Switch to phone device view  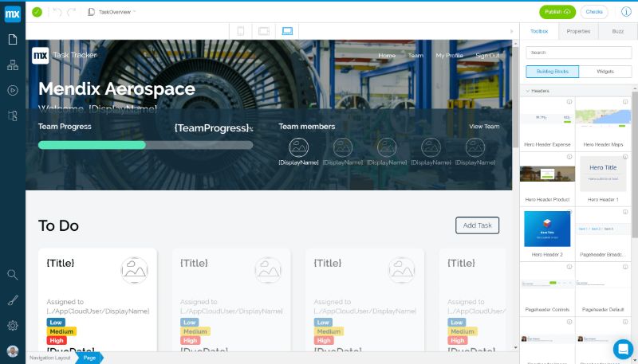(x=241, y=31)
